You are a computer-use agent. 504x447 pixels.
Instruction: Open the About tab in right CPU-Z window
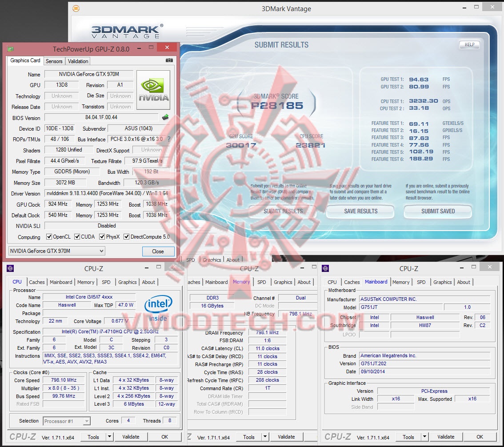[x=464, y=282]
